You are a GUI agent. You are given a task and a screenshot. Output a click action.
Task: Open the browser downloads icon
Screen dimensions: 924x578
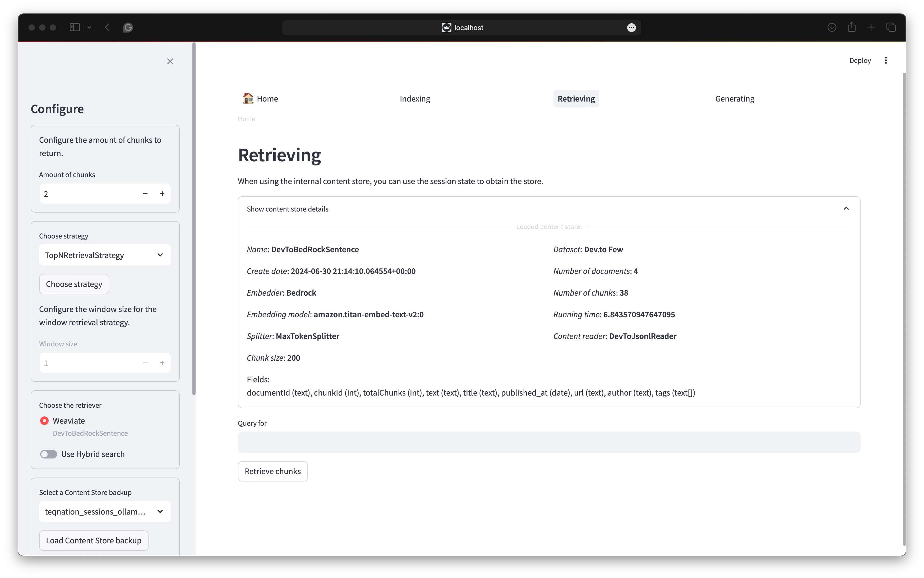pyautogui.click(x=832, y=27)
